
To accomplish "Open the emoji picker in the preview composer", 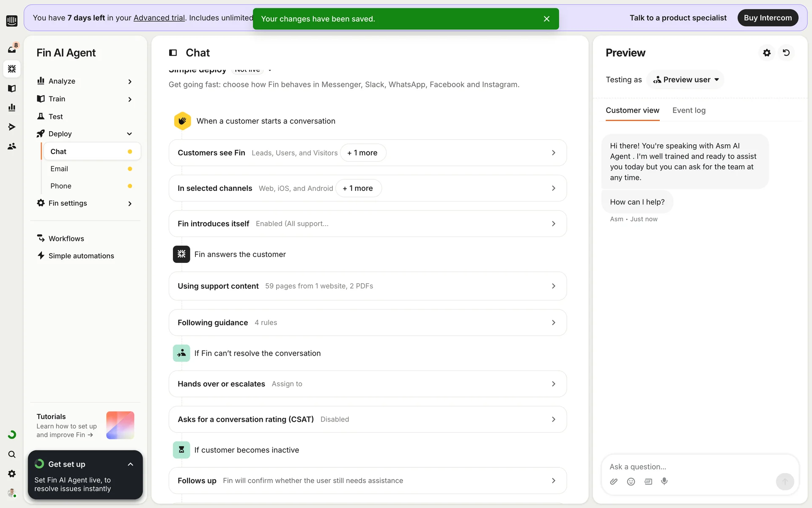I will tap(631, 481).
